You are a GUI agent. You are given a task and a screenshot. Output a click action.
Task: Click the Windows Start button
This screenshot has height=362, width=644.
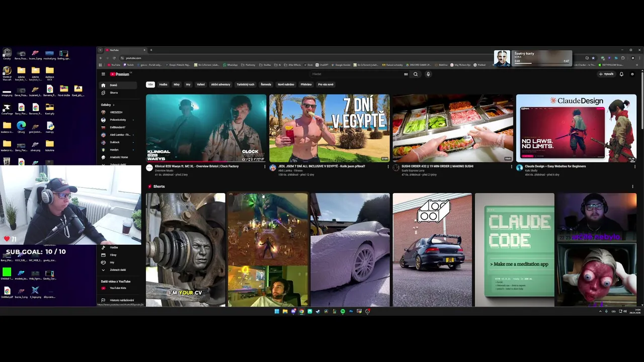point(277,311)
